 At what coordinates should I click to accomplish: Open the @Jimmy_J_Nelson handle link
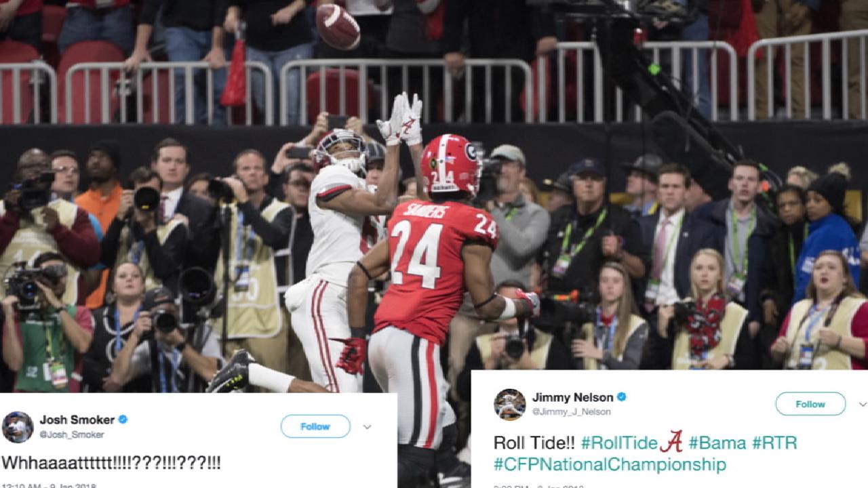571,411
